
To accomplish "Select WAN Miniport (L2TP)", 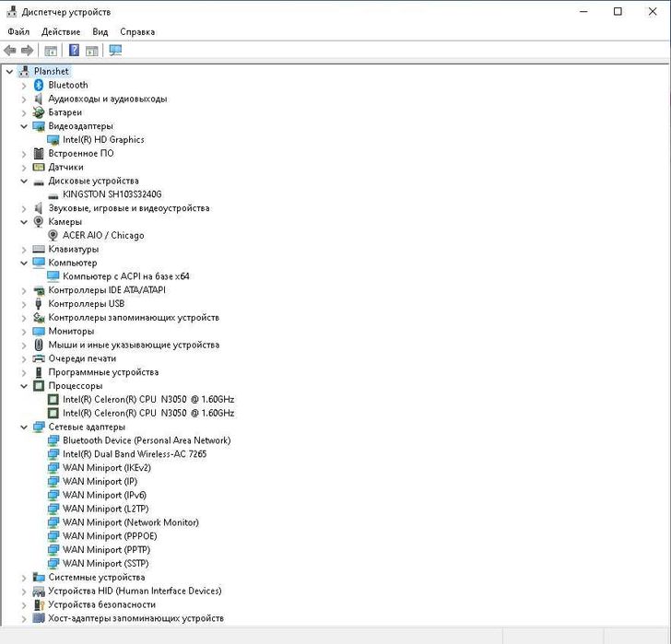I will pos(106,509).
